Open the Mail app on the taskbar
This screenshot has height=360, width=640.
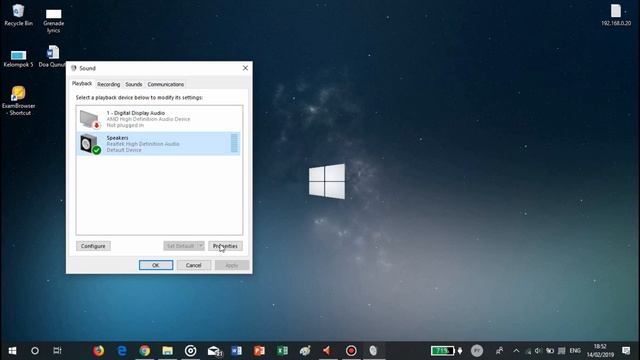(214, 351)
